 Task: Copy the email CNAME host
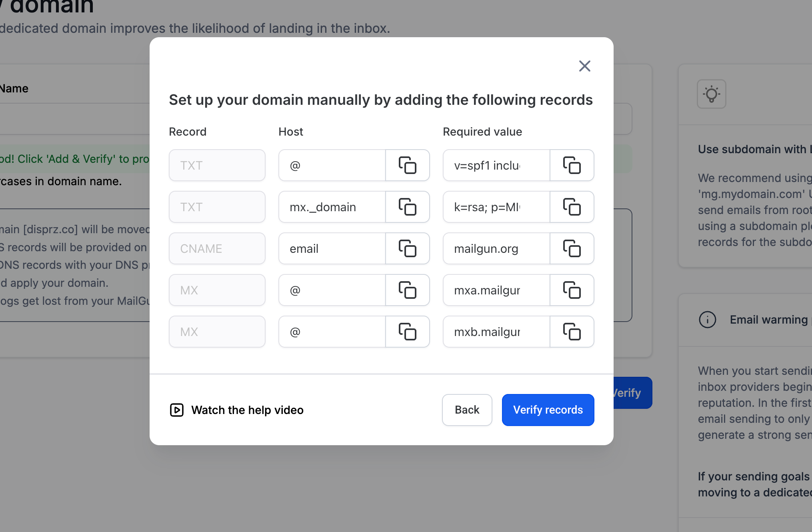(408, 248)
